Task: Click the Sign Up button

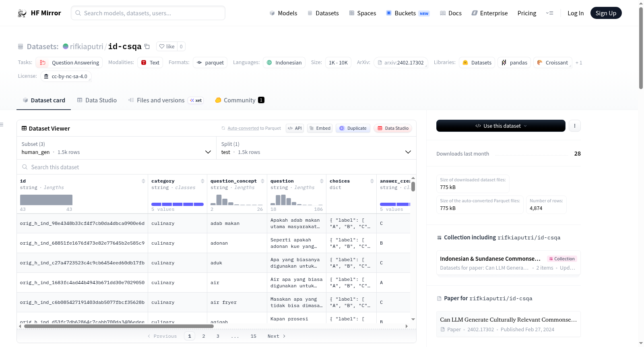Action: (606, 13)
